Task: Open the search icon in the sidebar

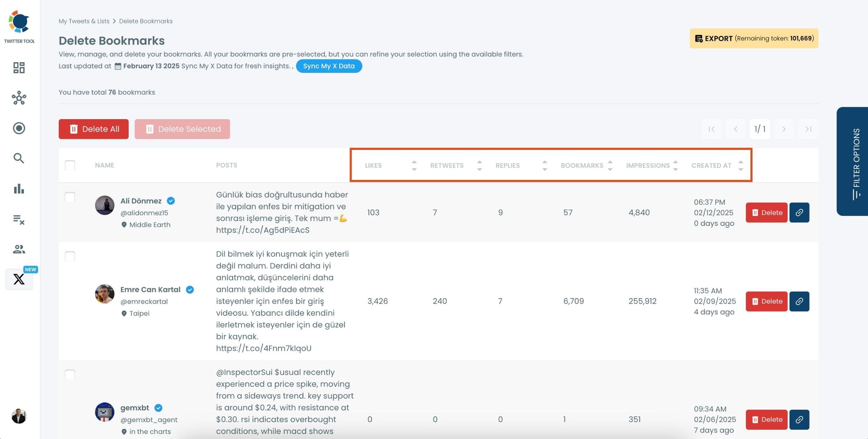Action: [x=19, y=158]
